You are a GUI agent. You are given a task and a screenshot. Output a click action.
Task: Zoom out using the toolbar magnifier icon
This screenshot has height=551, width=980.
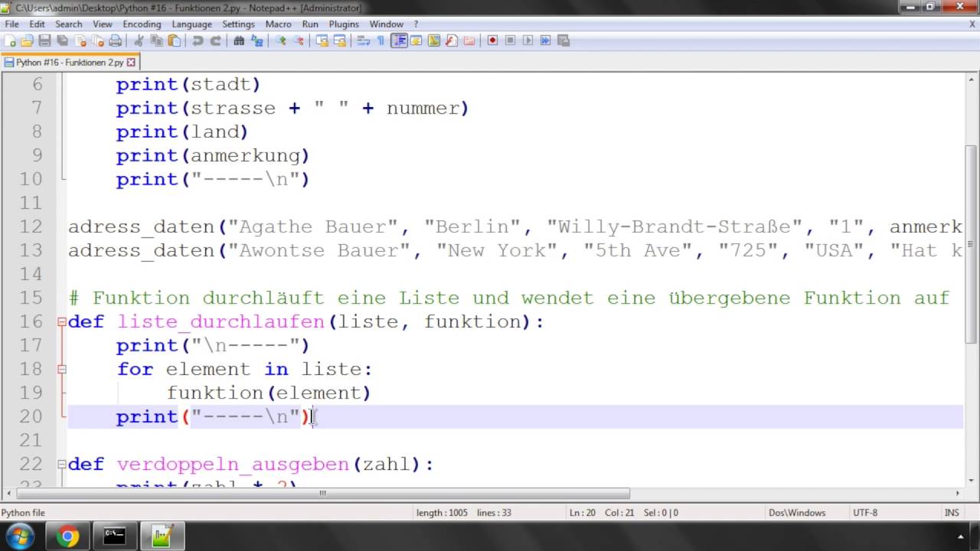click(x=299, y=41)
